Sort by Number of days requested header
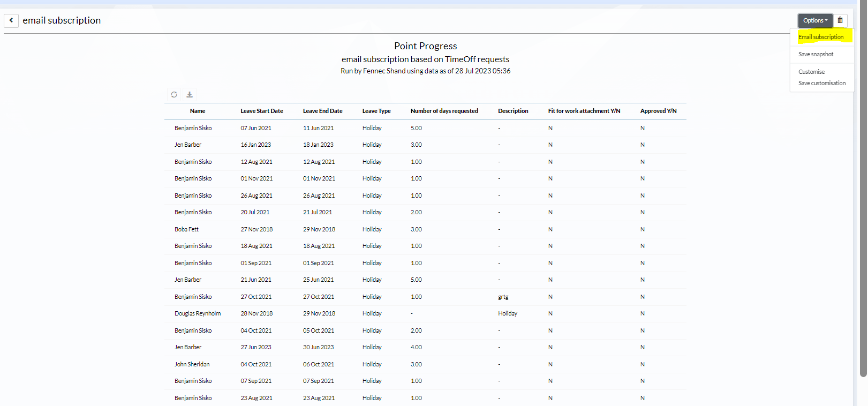Screen dimensions: 868x406 (444, 111)
